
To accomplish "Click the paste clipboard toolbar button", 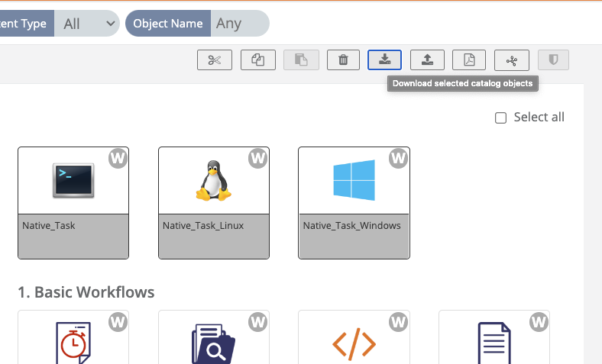I will [x=302, y=60].
